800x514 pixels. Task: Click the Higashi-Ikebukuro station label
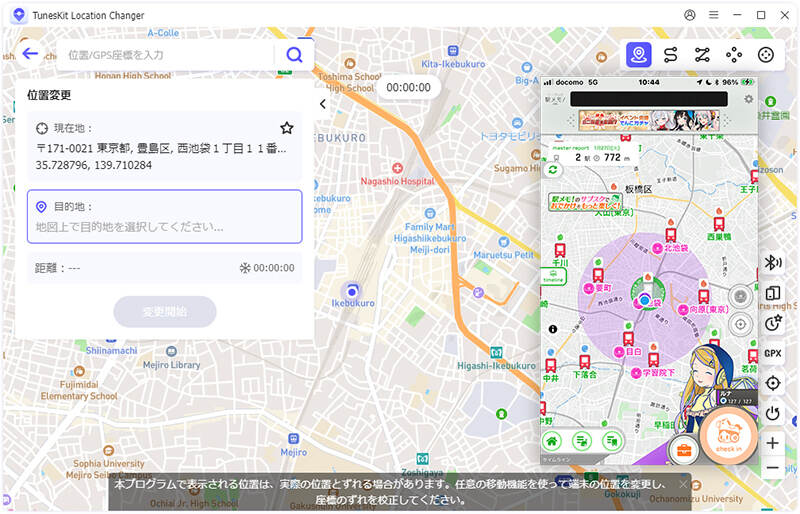pyautogui.click(x=496, y=365)
